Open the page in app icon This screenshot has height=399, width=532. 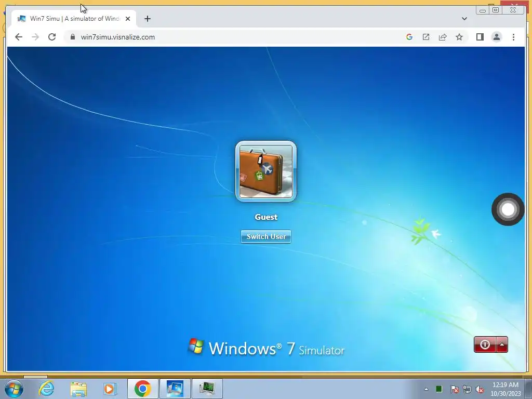(x=426, y=37)
